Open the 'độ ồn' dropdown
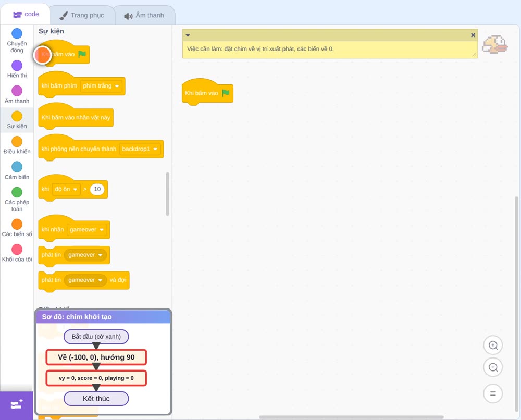The image size is (521, 420). tap(66, 189)
